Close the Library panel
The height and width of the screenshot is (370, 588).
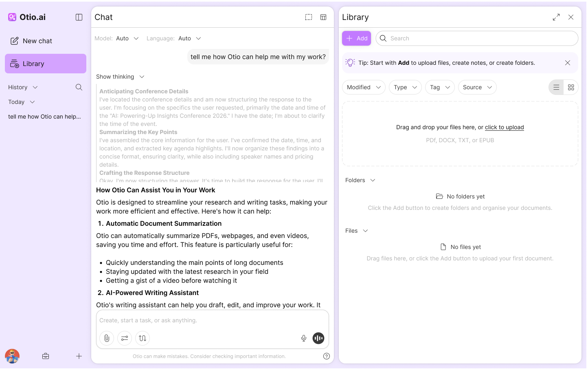click(571, 17)
